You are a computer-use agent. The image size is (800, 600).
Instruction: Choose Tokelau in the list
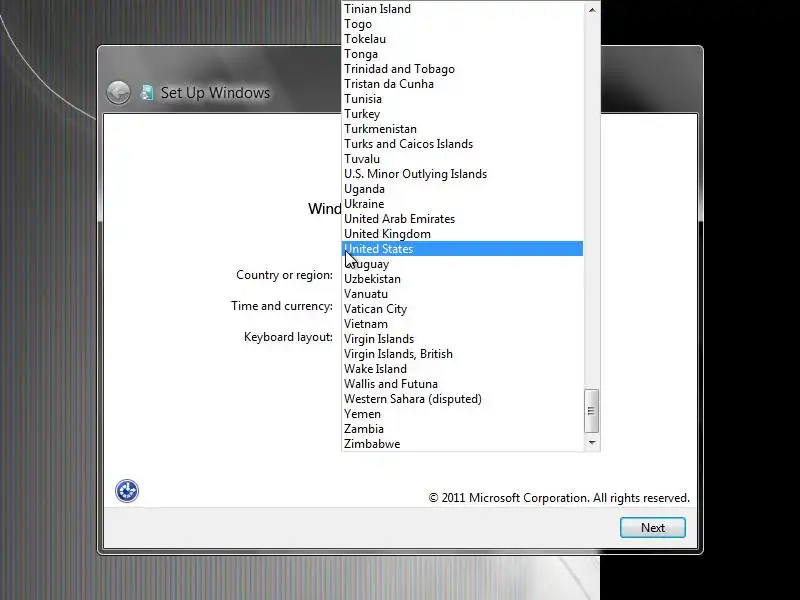pos(462,39)
